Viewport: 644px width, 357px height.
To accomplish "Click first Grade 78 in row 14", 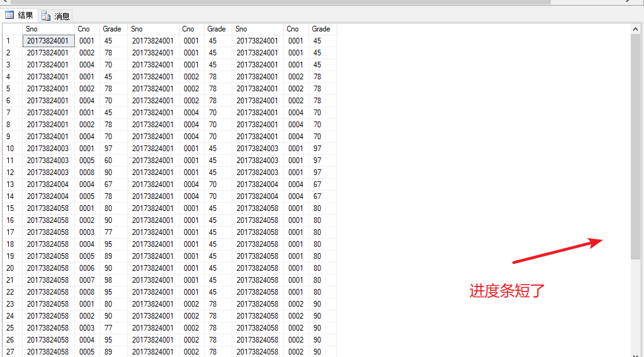I will click(x=114, y=196).
